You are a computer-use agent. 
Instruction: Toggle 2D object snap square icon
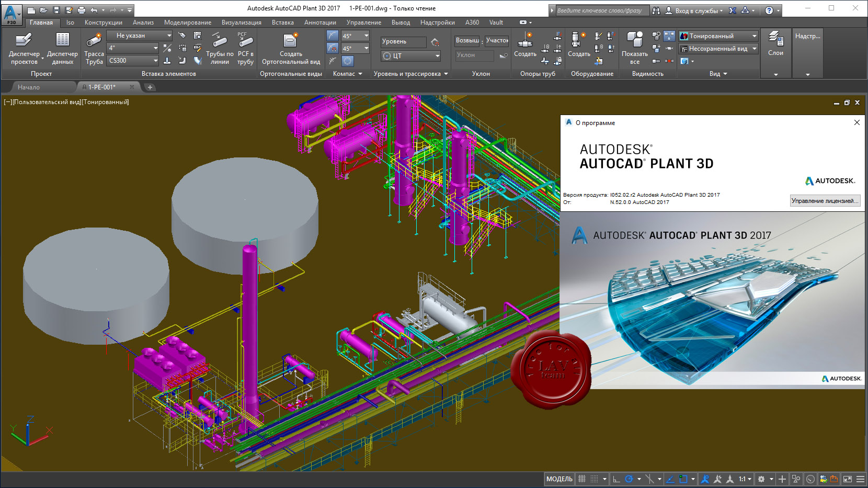click(x=683, y=479)
